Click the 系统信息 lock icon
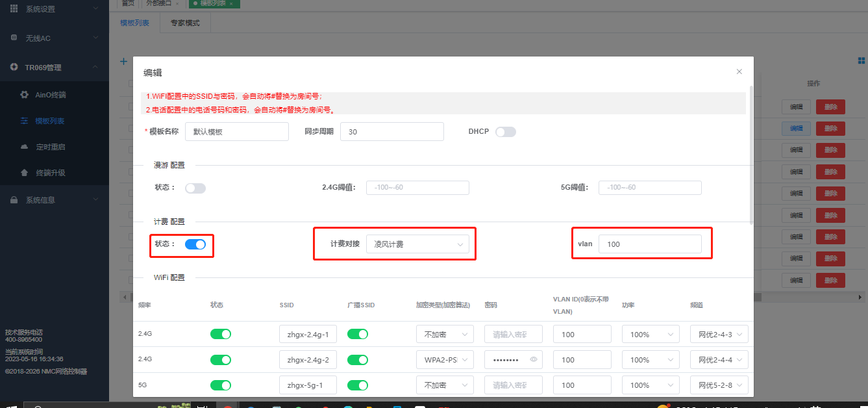 point(14,200)
